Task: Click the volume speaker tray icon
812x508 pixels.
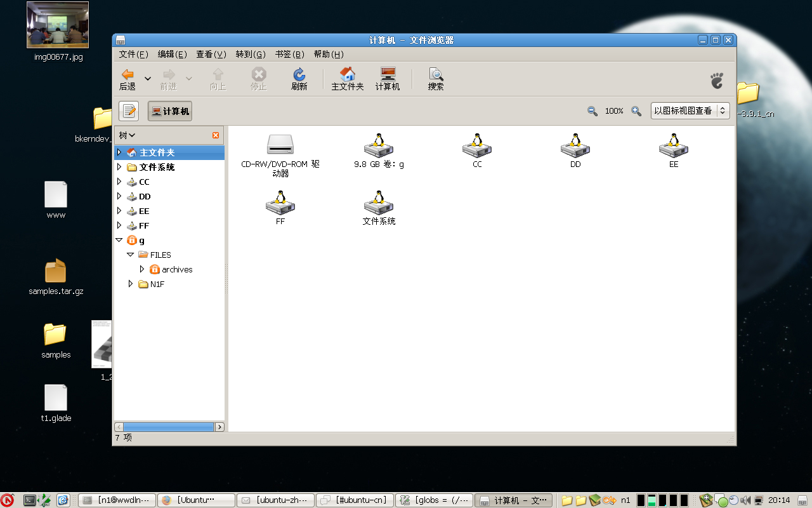Action: point(745,500)
